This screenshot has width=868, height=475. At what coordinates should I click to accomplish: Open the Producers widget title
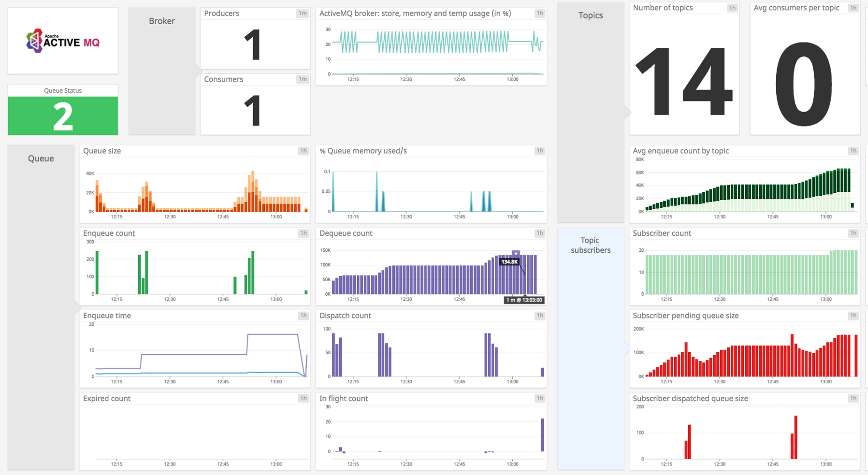(221, 13)
